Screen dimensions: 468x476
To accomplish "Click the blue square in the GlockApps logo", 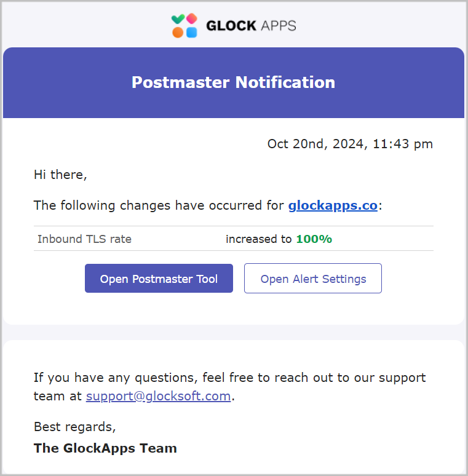I will [191, 32].
